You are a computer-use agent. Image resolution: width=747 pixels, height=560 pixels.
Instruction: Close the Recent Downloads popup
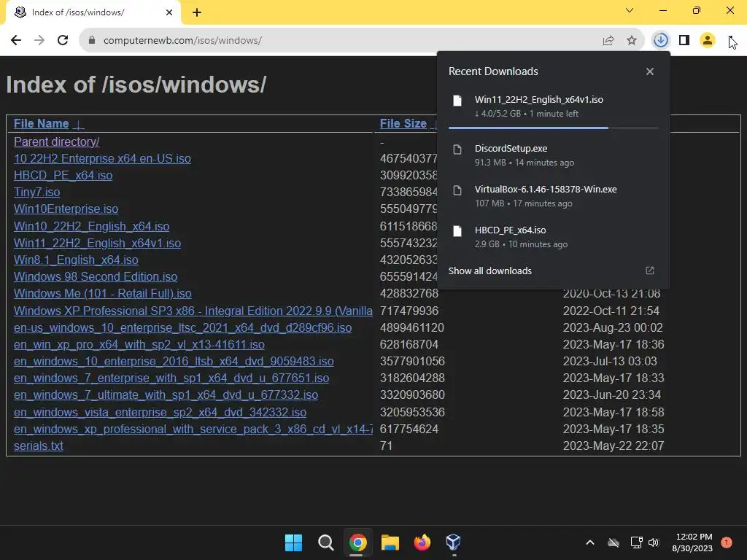point(650,71)
